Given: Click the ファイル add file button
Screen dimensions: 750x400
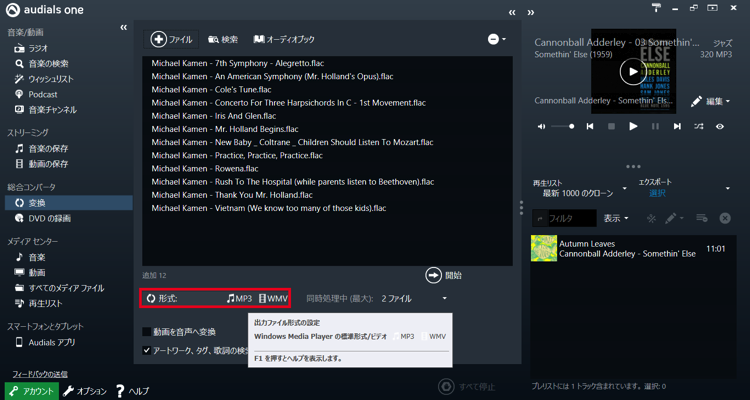Looking at the screenshot, I should pos(172,39).
